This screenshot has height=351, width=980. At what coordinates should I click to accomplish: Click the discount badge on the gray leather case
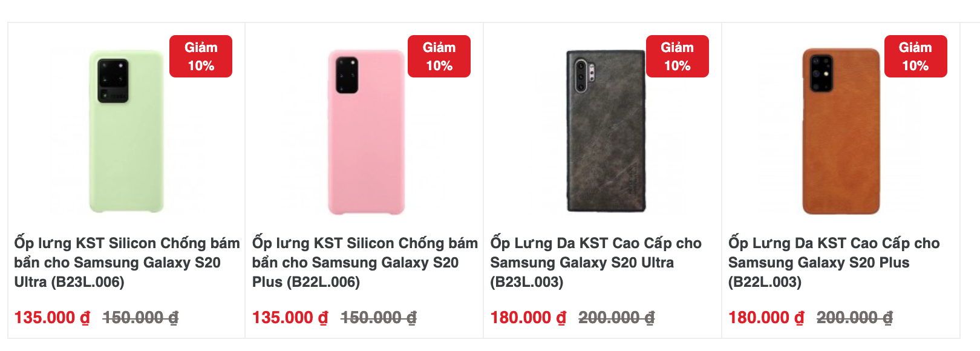point(678,56)
